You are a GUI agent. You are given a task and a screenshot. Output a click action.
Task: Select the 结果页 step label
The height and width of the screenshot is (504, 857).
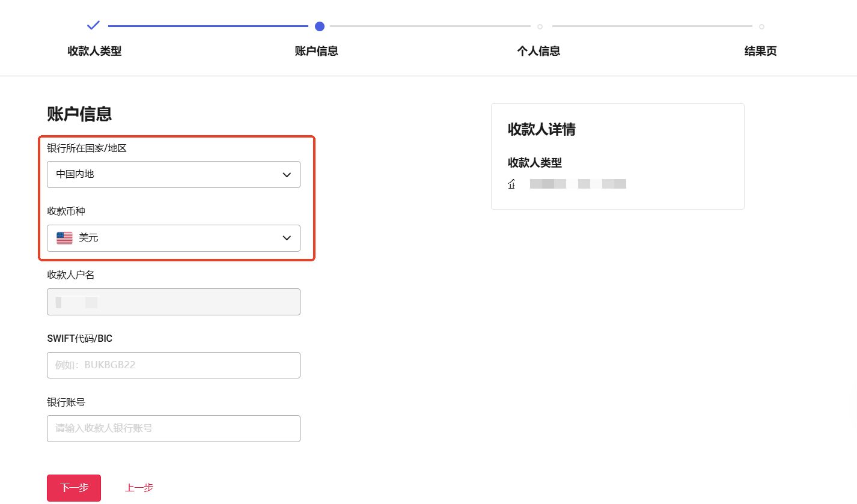(760, 51)
